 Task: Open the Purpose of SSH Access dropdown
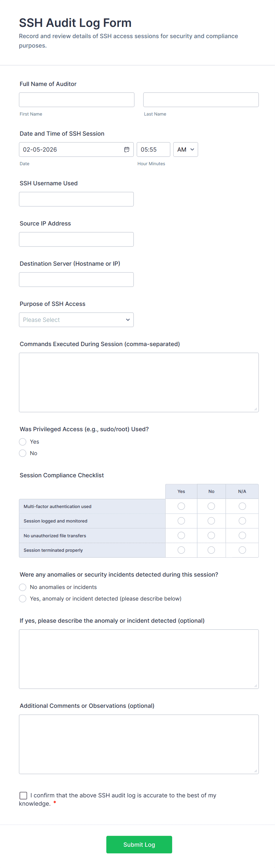pyautogui.click(x=76, y=320)
